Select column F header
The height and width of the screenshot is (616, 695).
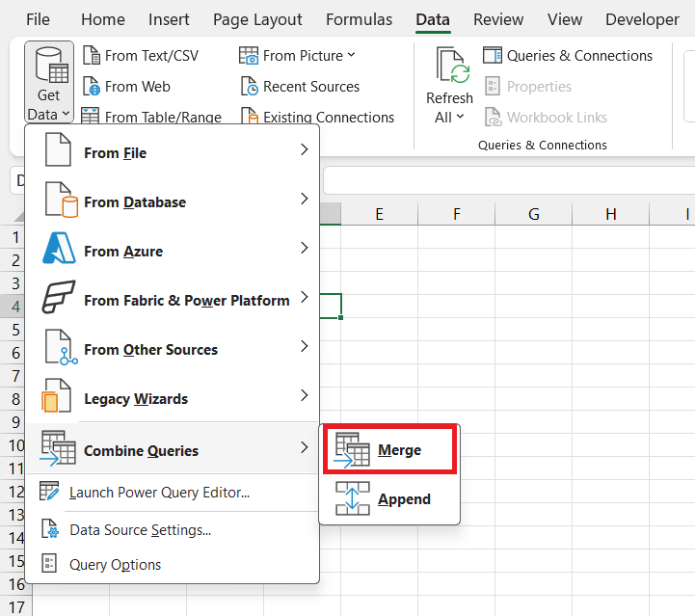457,214
